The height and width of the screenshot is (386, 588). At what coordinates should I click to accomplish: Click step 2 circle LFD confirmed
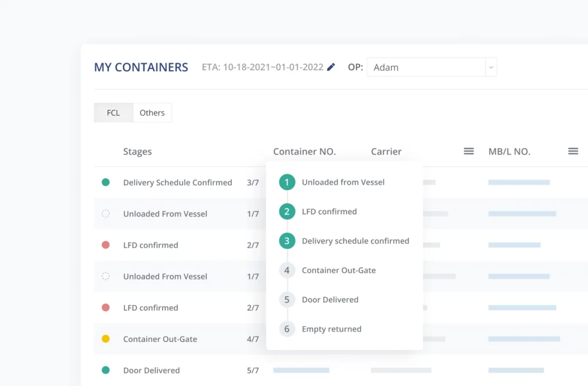(x=287, y=212)
